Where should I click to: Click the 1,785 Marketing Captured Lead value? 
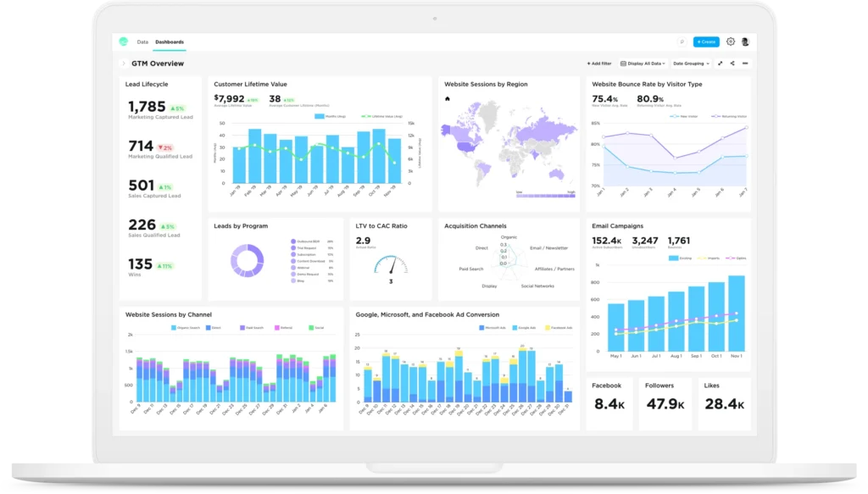click(x=147, y=106)
